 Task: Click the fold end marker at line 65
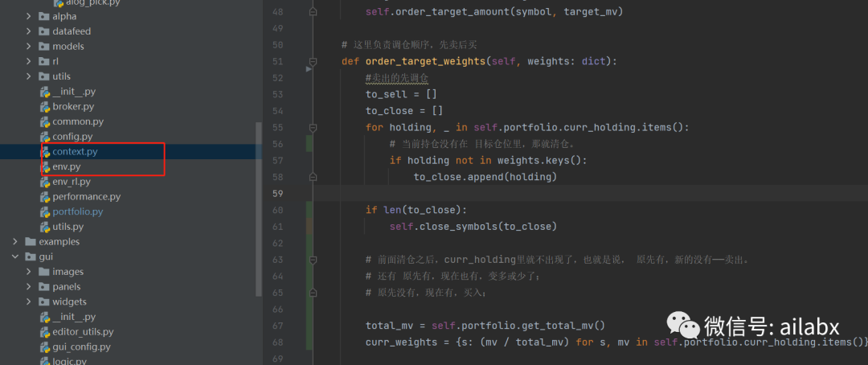(x=313, y=293)
